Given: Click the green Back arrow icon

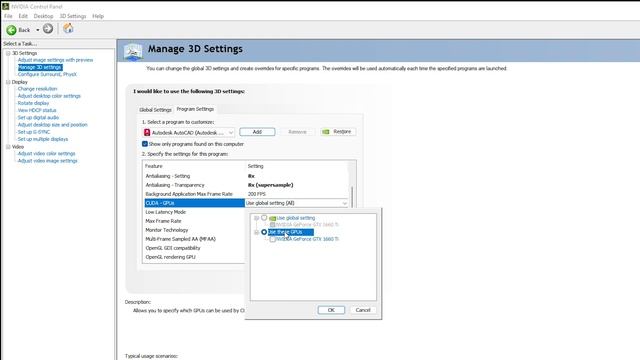Looking at the screenshot, I should [x=11, y=30].
